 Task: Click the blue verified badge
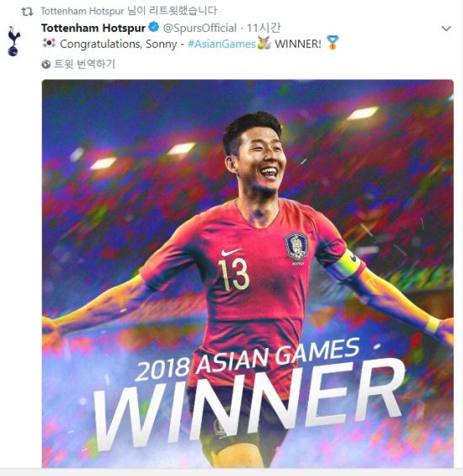click(x=154, y=27)
